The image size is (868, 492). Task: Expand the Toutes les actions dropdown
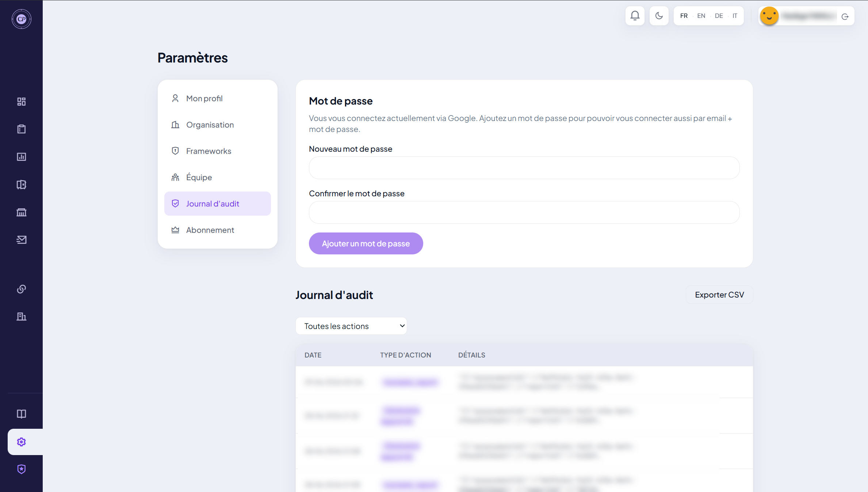[351, 326]
